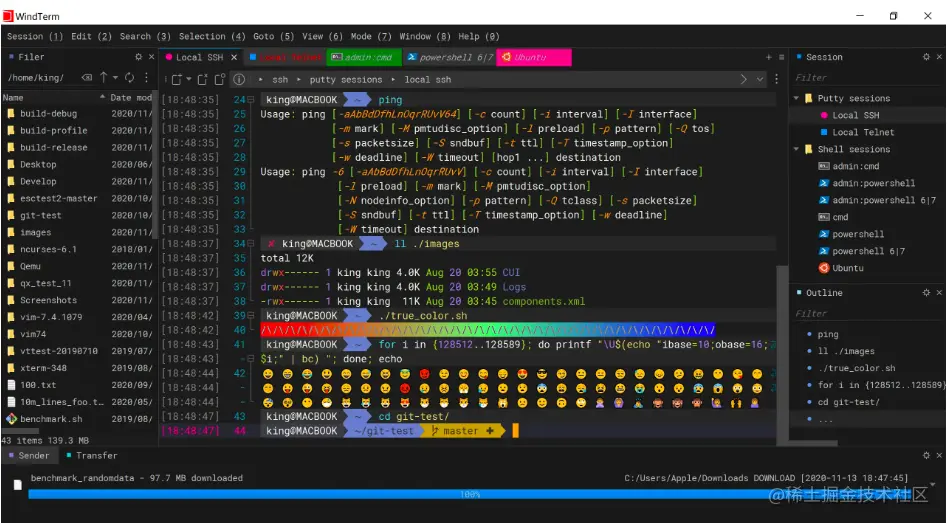Screen dimensions: 947x523
Task: Select the cmd session entry
Action: click(x=839, y=217)
